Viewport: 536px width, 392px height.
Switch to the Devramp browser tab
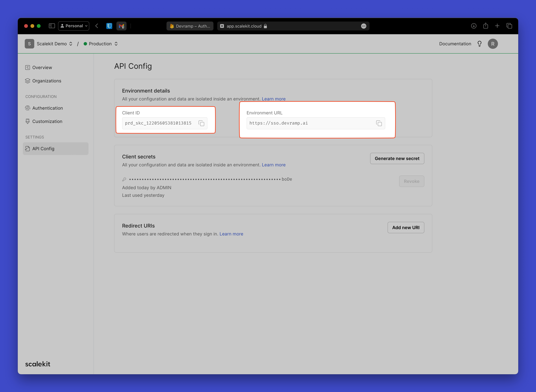coord(190,26)
